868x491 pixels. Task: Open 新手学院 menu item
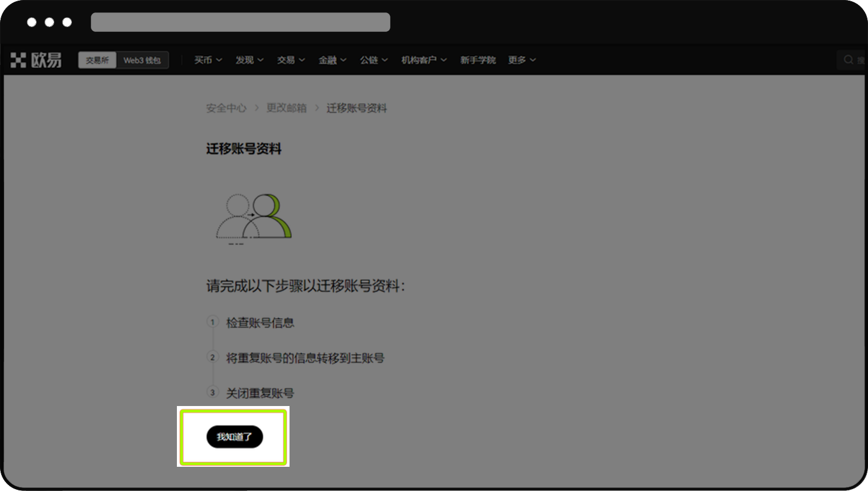pyautogui.click(x=478, y=60)
